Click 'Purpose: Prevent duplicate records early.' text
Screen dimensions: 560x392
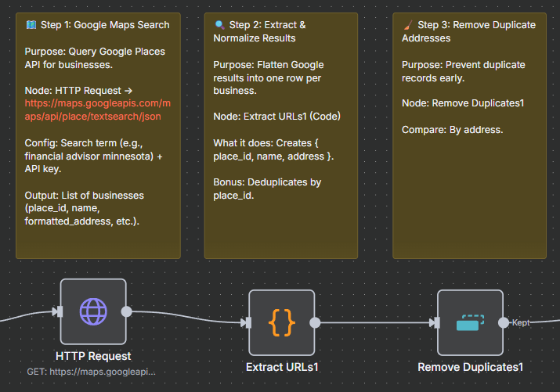click(x=464, y=71)
